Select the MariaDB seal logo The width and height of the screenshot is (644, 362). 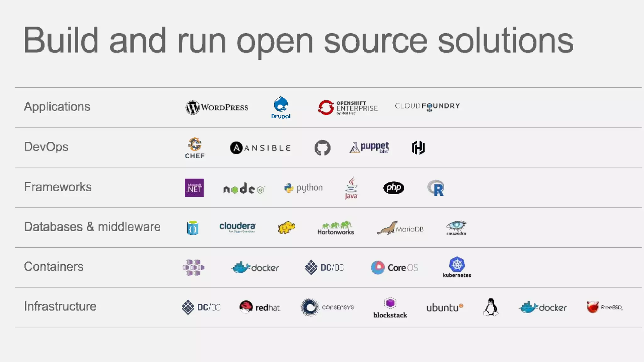pyautogui.click(x=400, y=228)
